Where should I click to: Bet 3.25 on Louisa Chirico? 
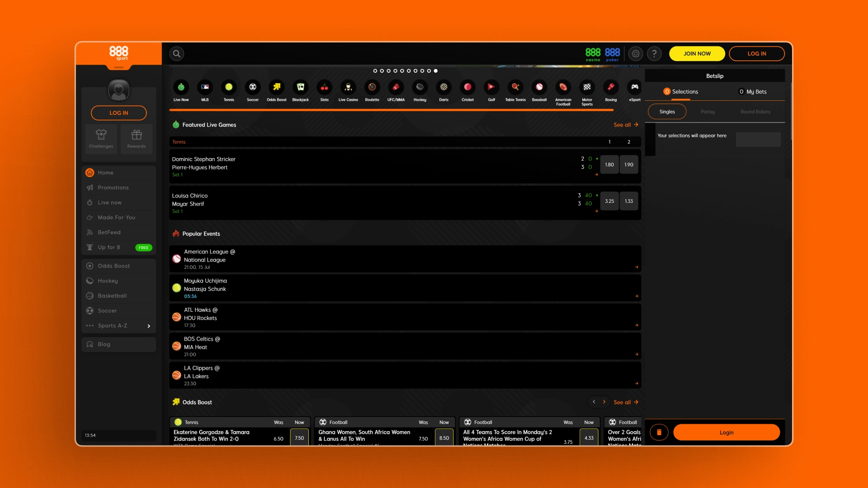(609, 201)
